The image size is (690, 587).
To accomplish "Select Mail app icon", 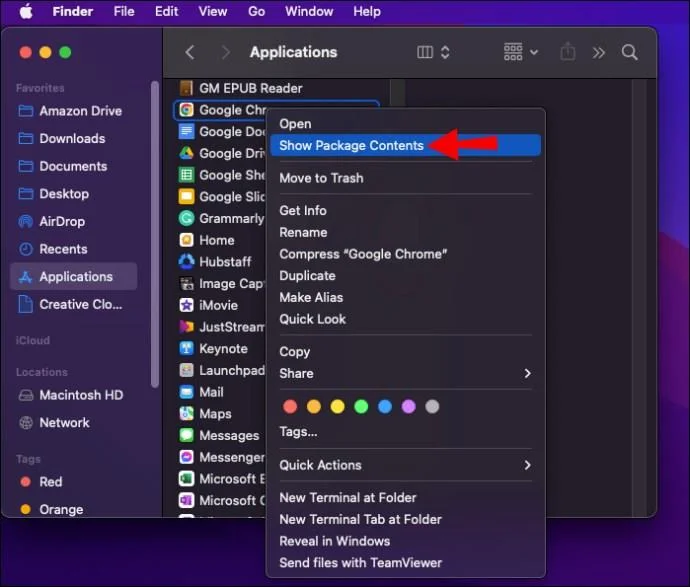I will coord(186,392).
